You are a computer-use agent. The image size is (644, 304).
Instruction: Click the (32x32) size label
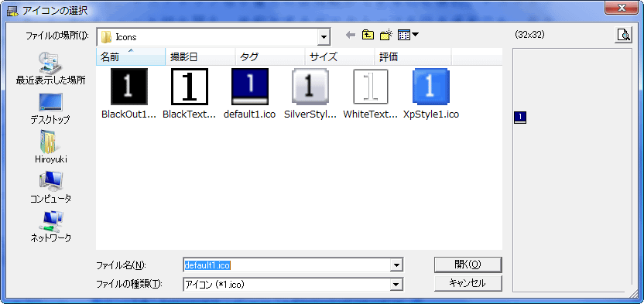point(529,36)
